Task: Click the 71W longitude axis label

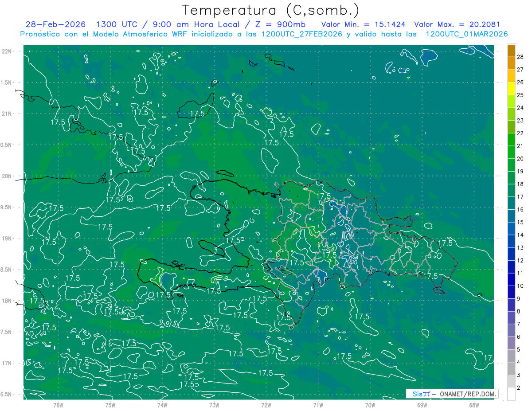Action: tap(318, 405)
